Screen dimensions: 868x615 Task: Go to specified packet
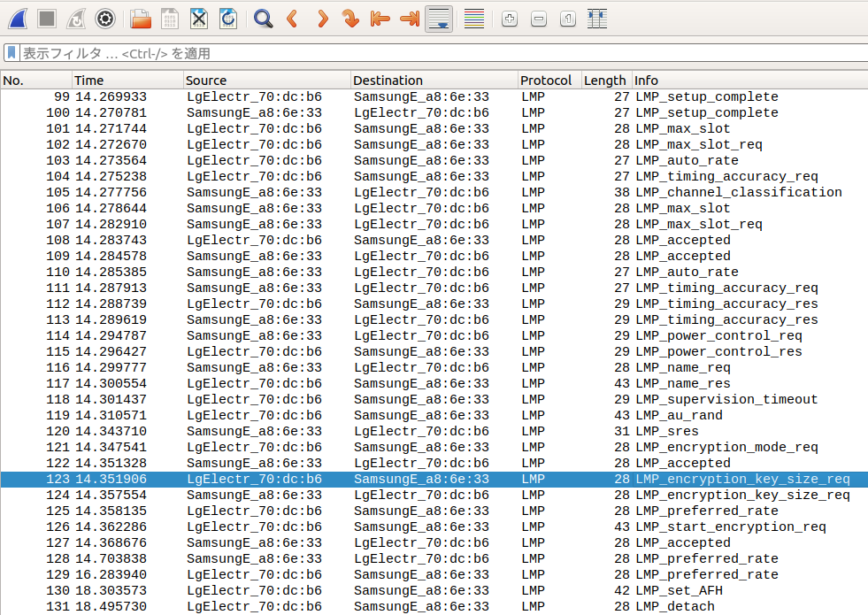point(351,19)
